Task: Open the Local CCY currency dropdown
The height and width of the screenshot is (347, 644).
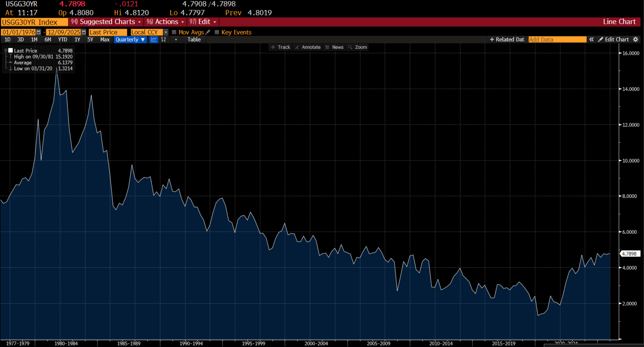Action: coord(166,32)
